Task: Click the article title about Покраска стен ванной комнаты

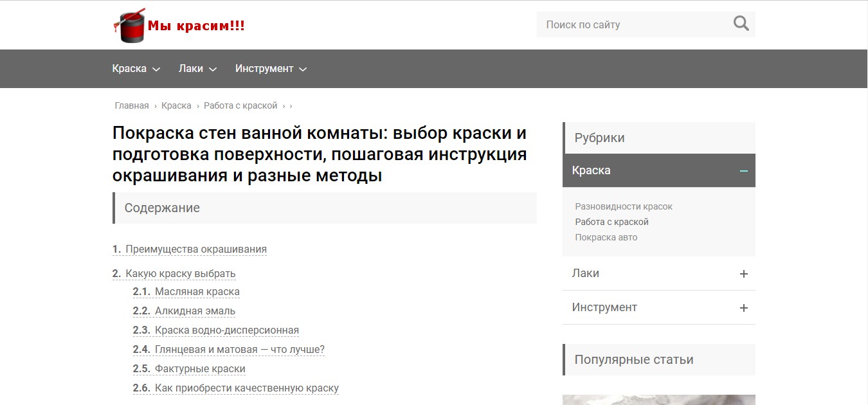Action: (320, 154)
